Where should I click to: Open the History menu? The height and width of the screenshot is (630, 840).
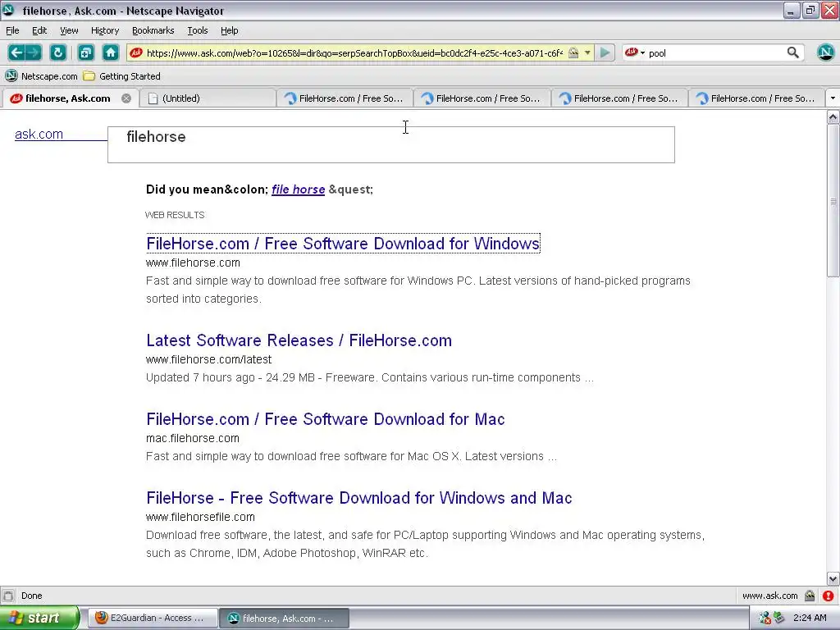pyautogui.click(x=104, y=30)
